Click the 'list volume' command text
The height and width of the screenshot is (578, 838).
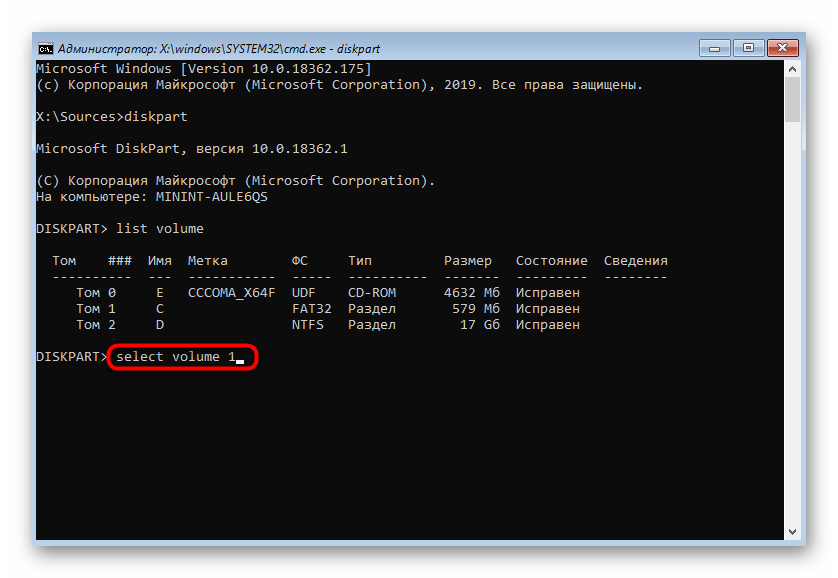pyautogui.click(x=160, y=229)
